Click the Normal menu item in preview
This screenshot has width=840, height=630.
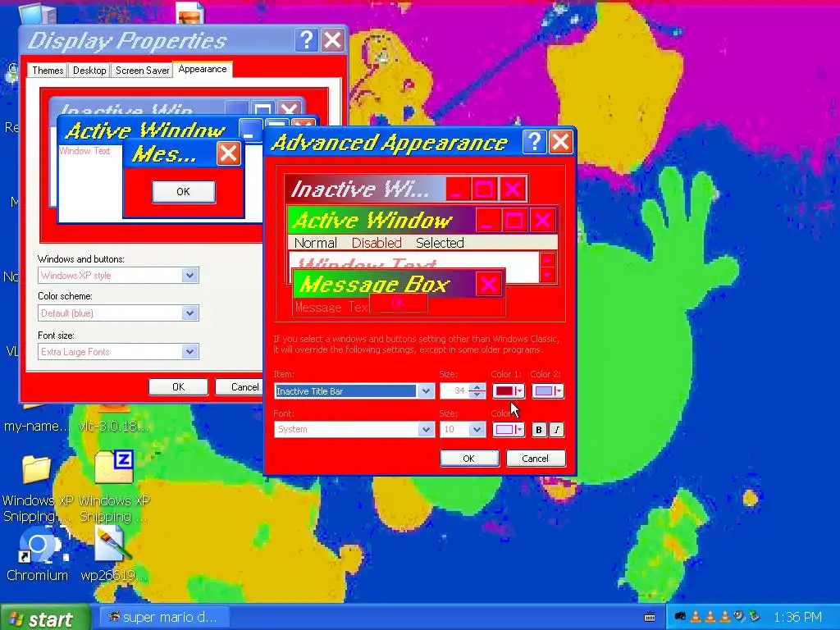coord(315,243)
